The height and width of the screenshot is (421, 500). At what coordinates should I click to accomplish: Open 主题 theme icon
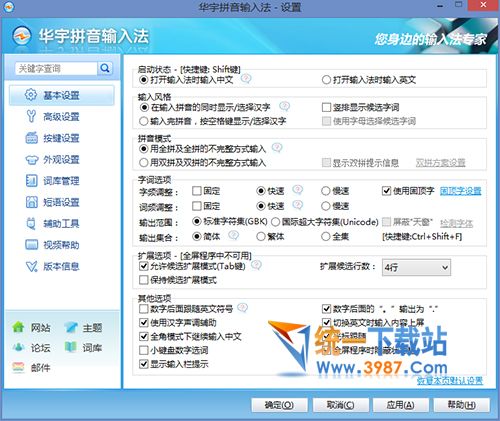pyautogui.click(x=71, y=327)
